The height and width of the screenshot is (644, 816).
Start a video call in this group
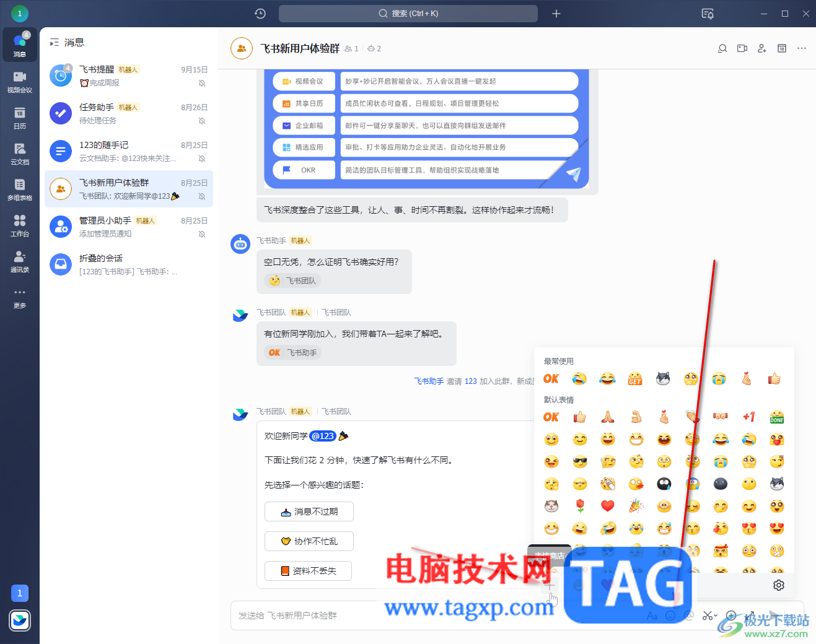(742, 48)
